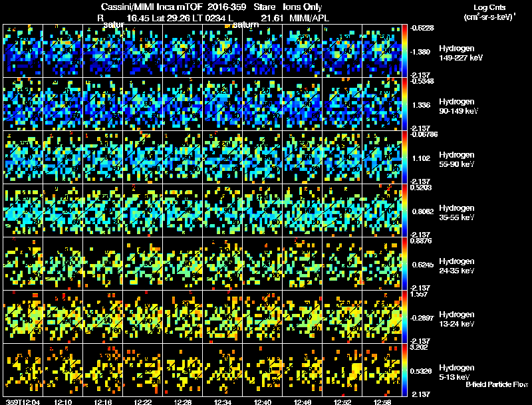Click the 12:40 time axis label
The height and width of the screenshot is (405, 532).
(x=263, y=402)
